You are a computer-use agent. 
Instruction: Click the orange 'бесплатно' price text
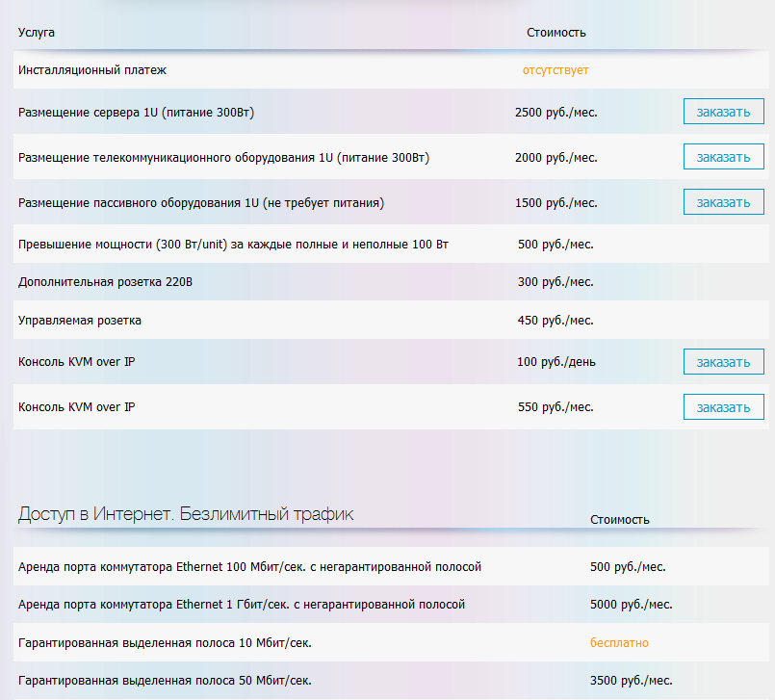coord(619,642)
